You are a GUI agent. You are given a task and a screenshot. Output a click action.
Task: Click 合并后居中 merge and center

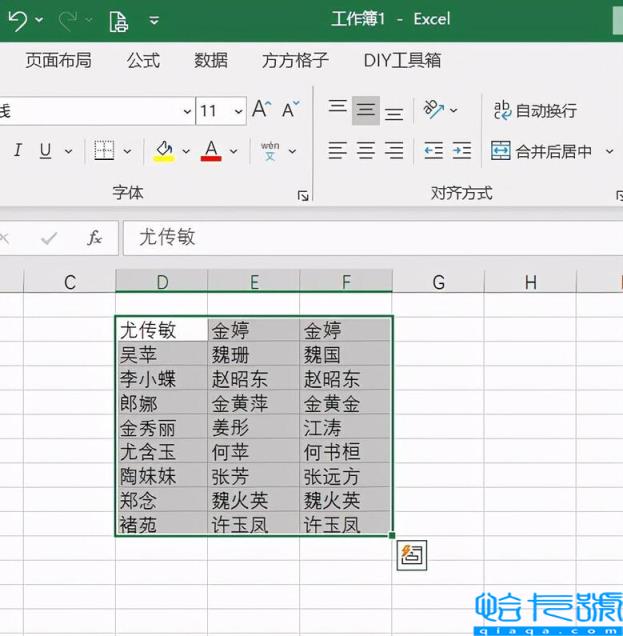tap(541, 151)
